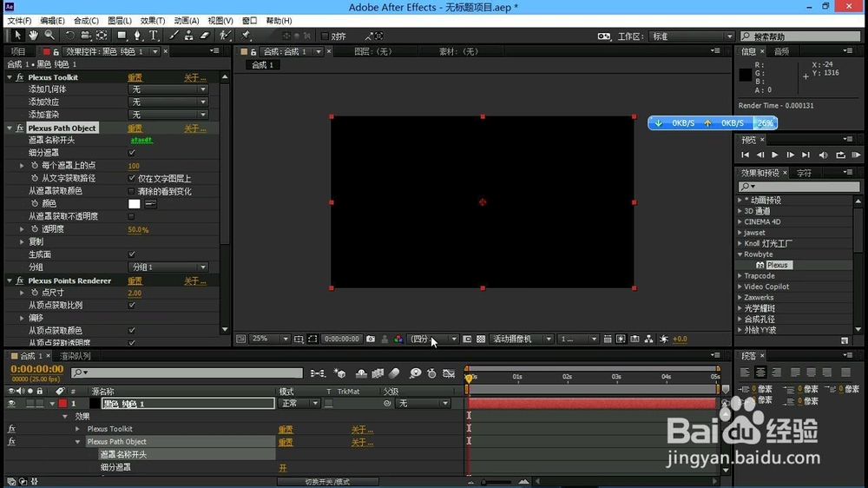The height and width of the screenshot is (488, 868).
Task: Select the Hand tool
Action: pyautogui.click(x=33, y=36)
